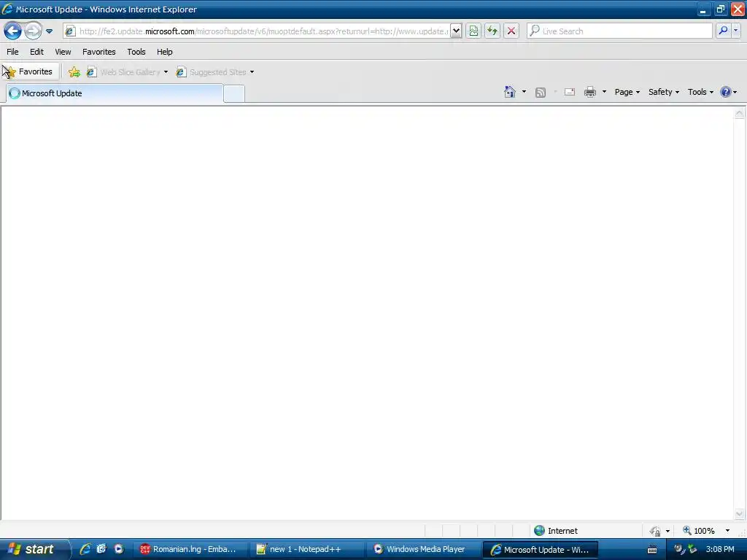Switch to Romanian.lng Embarcadero taskbar window
747x560 pixels.
click(x=189, y=549)
